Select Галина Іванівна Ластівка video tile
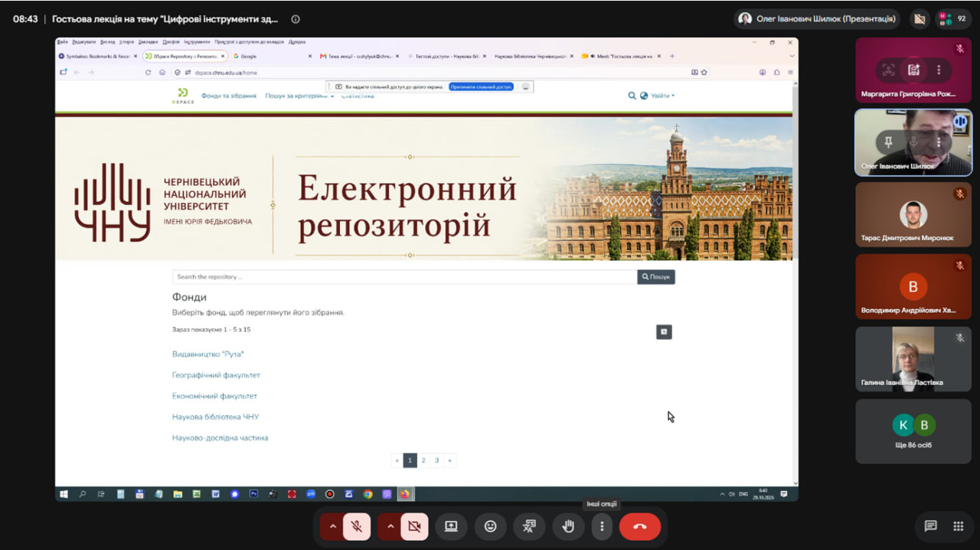980x550 pixels. tap(913, 359)
